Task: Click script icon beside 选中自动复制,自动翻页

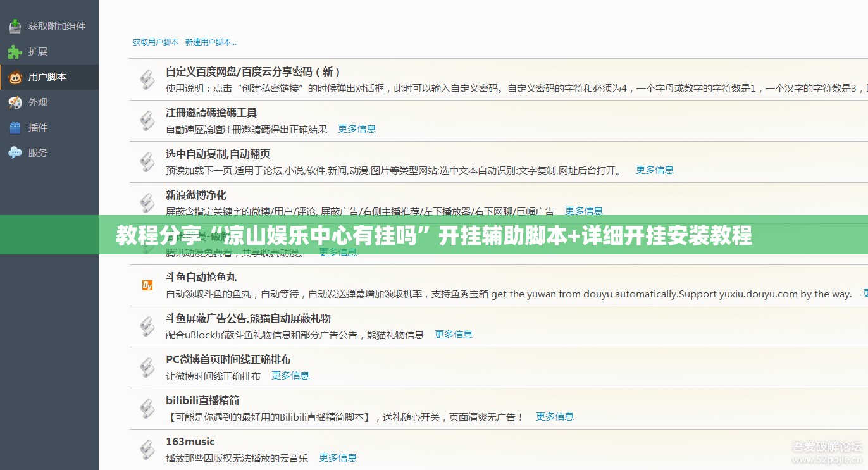Action: 147,162
